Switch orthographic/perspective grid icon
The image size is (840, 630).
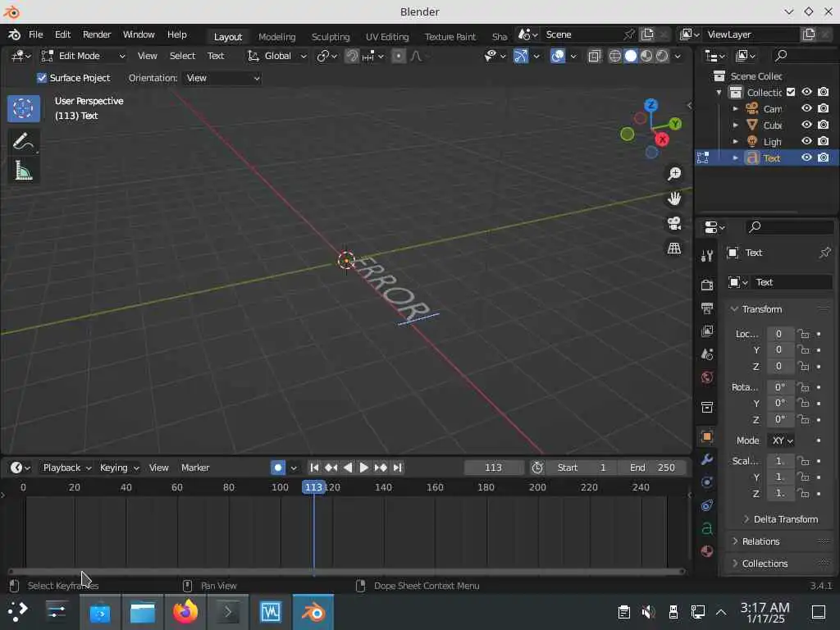[674, 248]
